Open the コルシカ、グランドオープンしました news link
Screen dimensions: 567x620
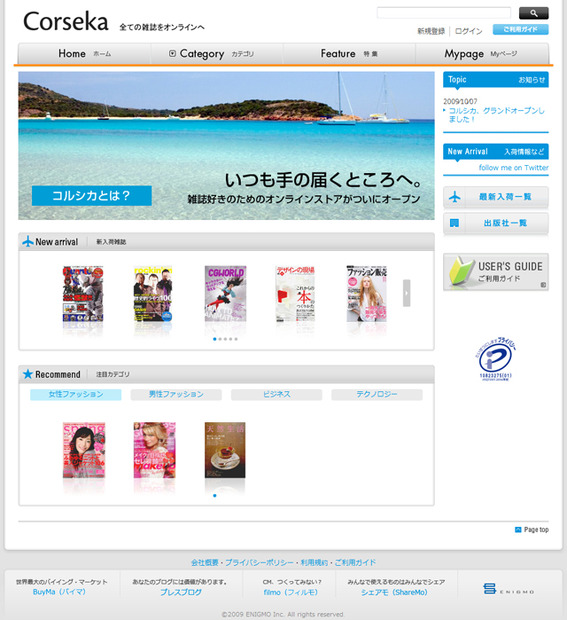[x=496, y=115]
